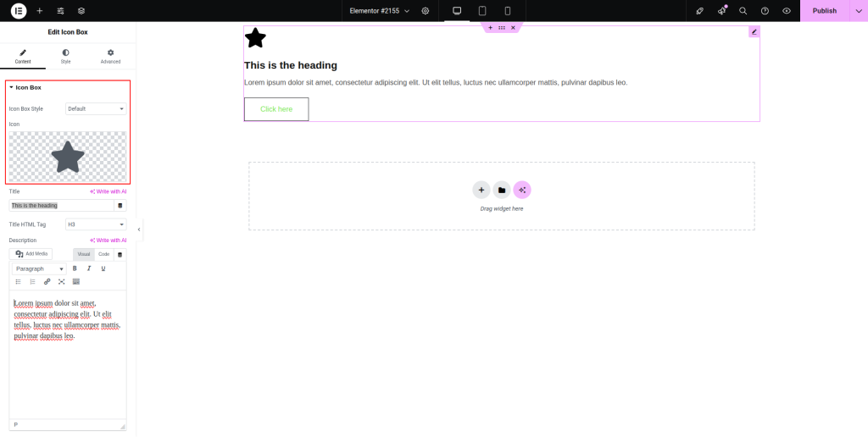Screen dimensions: 868x437
Task: Open Site Settings sliders icon
Action: point(60,11)
